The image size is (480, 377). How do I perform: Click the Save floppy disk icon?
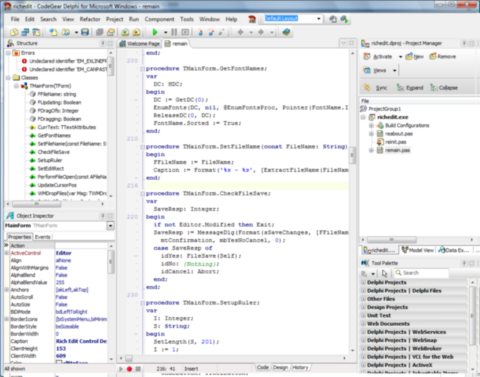[x=85, y=32]
